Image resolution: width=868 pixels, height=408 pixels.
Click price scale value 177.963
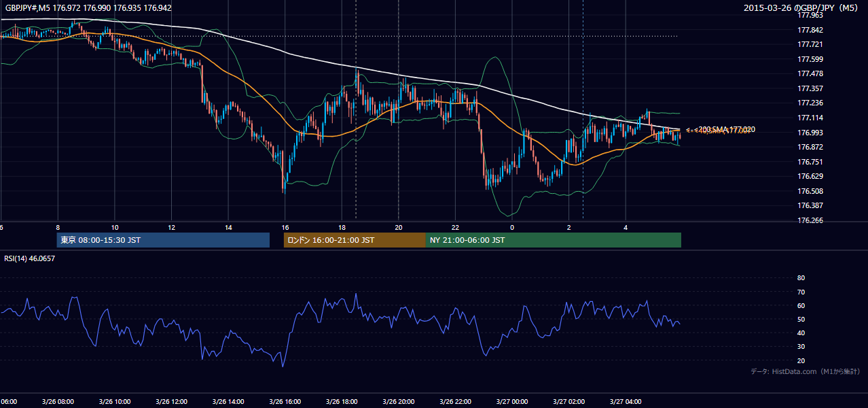(810, 15)
